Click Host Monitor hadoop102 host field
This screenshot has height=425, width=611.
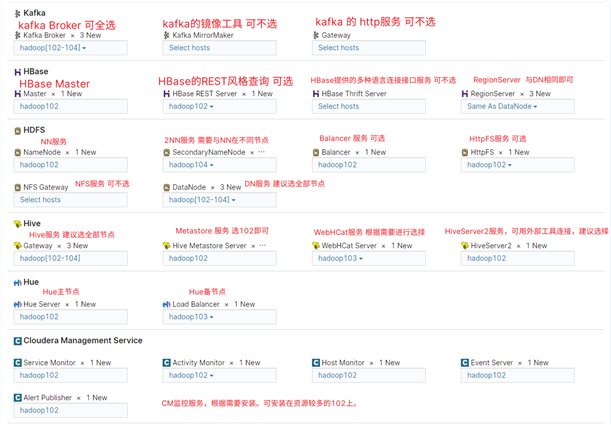[x=369, y=375]
